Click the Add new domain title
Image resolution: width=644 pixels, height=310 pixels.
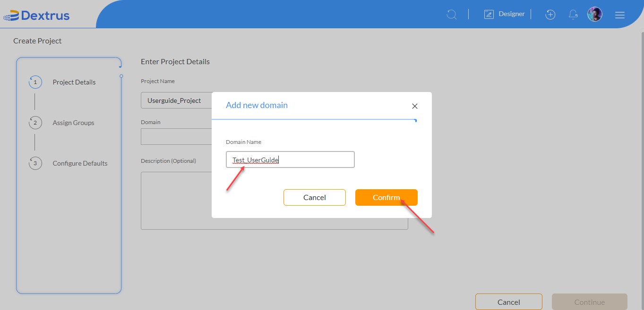click(257, 105)
